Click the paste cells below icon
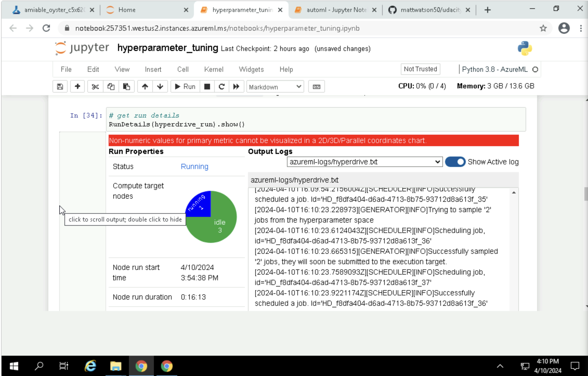588x376 pixels. [x=127, y=87]
